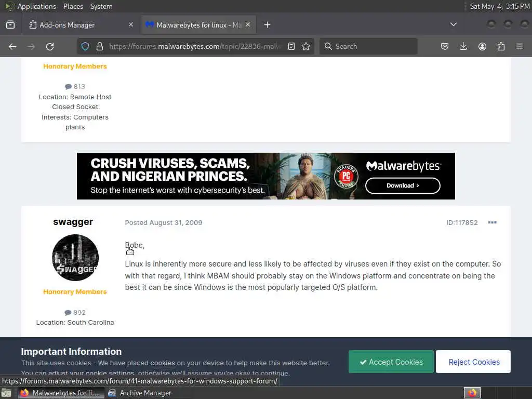
Task: Click the Malwarebytes Download banner button
Action: pos(403,185)
